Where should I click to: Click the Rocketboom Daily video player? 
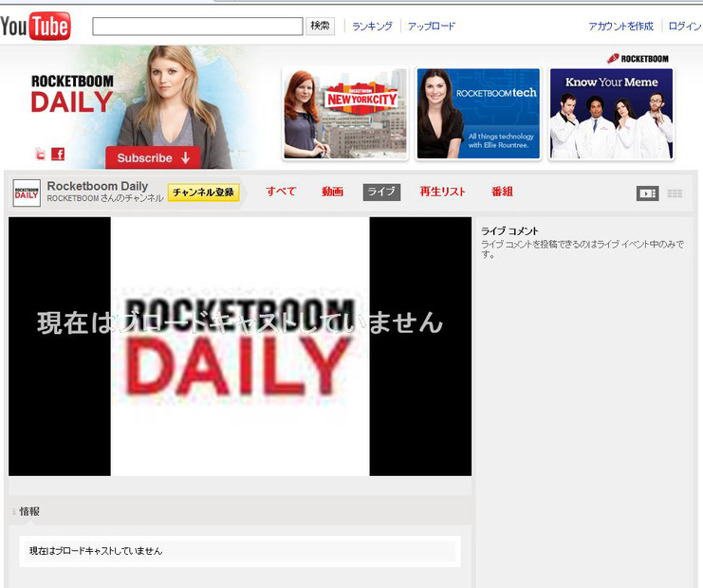pos(240,346)
